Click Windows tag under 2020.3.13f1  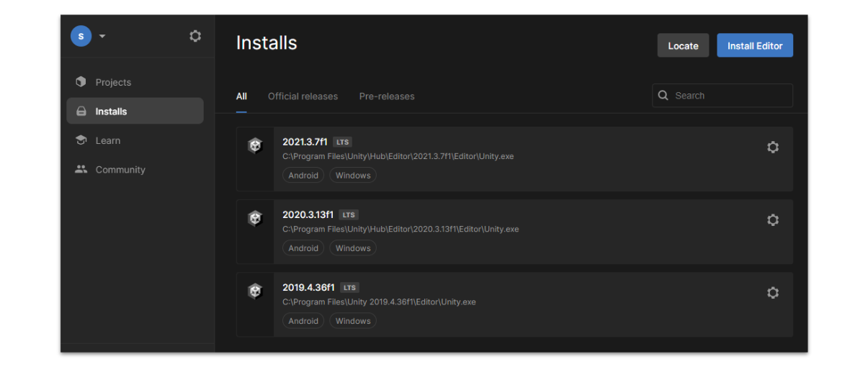353,248
